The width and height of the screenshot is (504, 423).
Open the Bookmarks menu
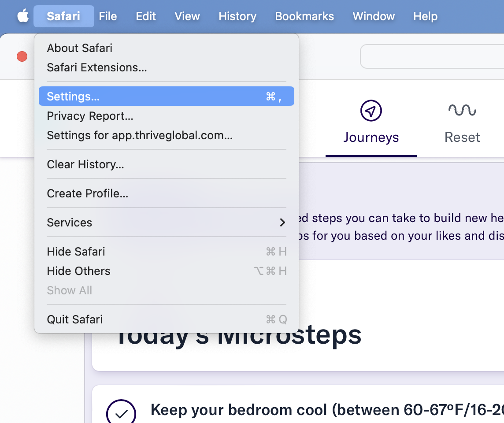tap(304, 16)
